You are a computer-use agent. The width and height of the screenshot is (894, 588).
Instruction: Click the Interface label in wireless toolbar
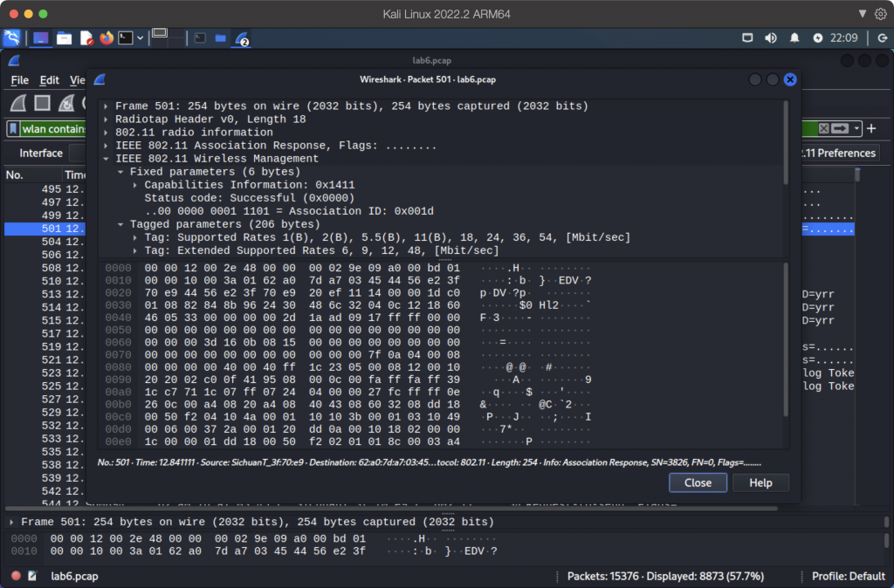41,153
